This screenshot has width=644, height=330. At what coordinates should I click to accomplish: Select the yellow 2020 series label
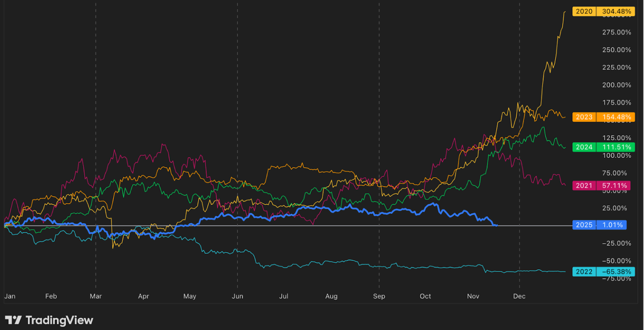click(584, 12)
